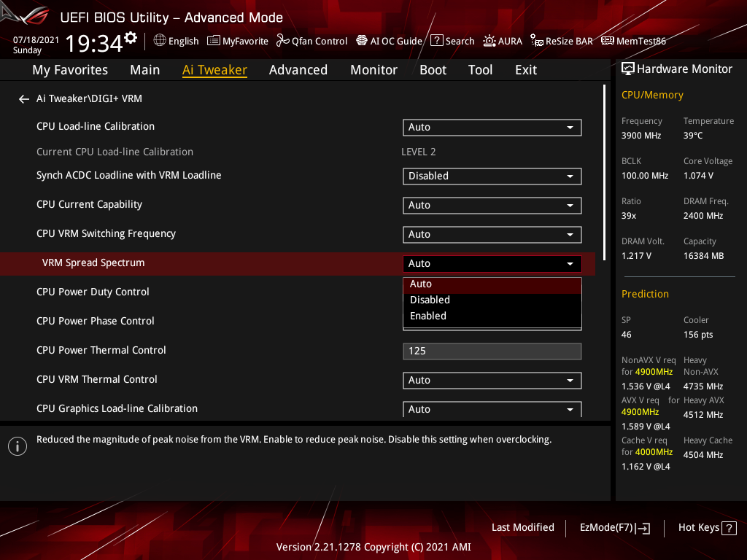The width and height of the screenshot is (747, 560).
Task: Open the BIOS Search function
Action: [x=452, y=41]
